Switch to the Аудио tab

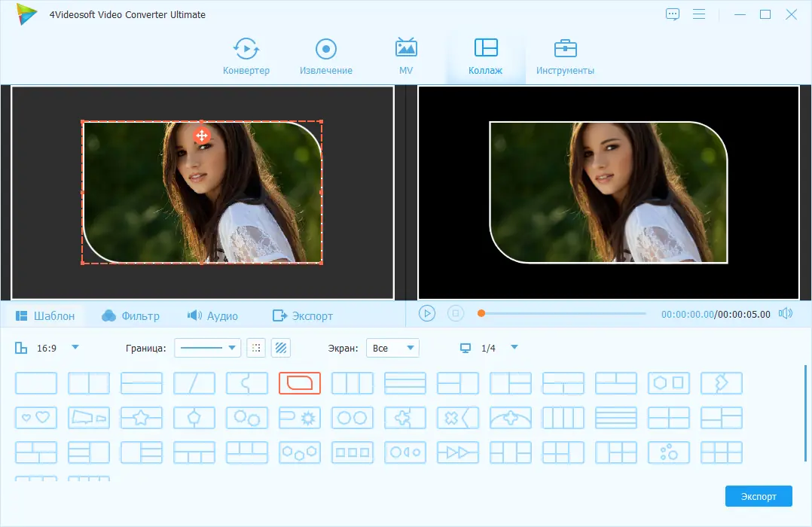pyautogui.click(x=212, y=315)
